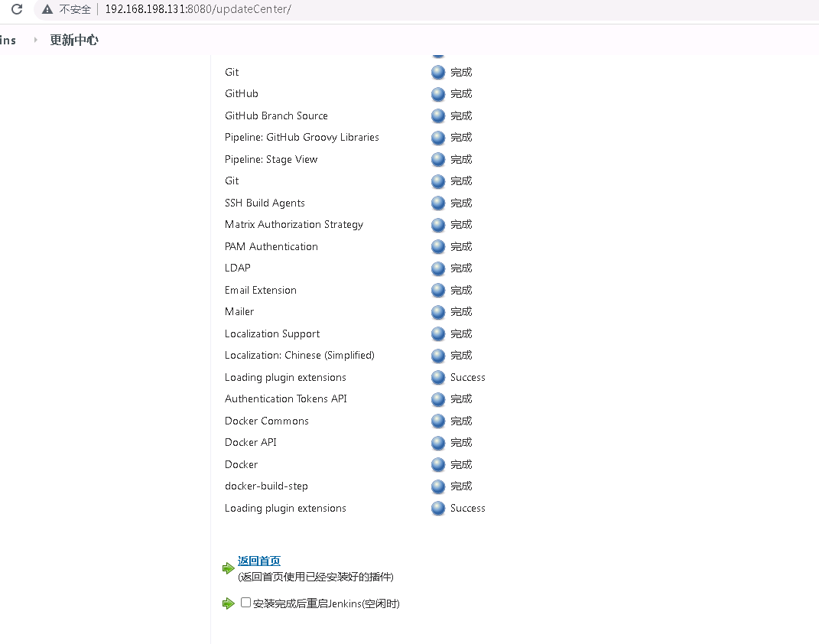The height and width of the screenshot is (644, 819).
Task: Click the blue ball for Localization: Chinese (Simplified)
Action: [438, 356]
